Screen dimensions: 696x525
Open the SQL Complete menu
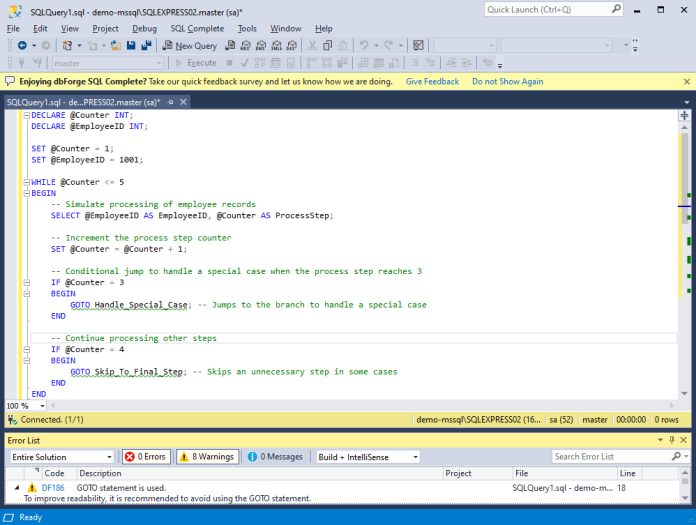[x=197, y=28]
